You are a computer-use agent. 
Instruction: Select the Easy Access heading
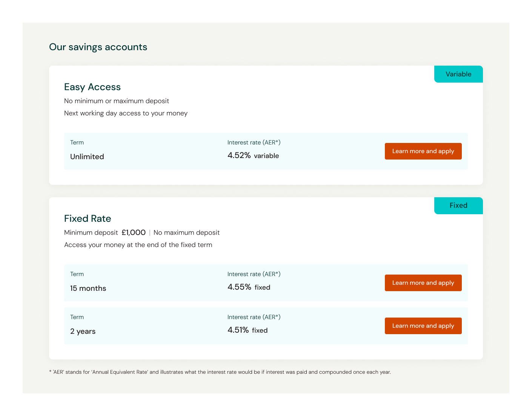(x=92, y=87)
